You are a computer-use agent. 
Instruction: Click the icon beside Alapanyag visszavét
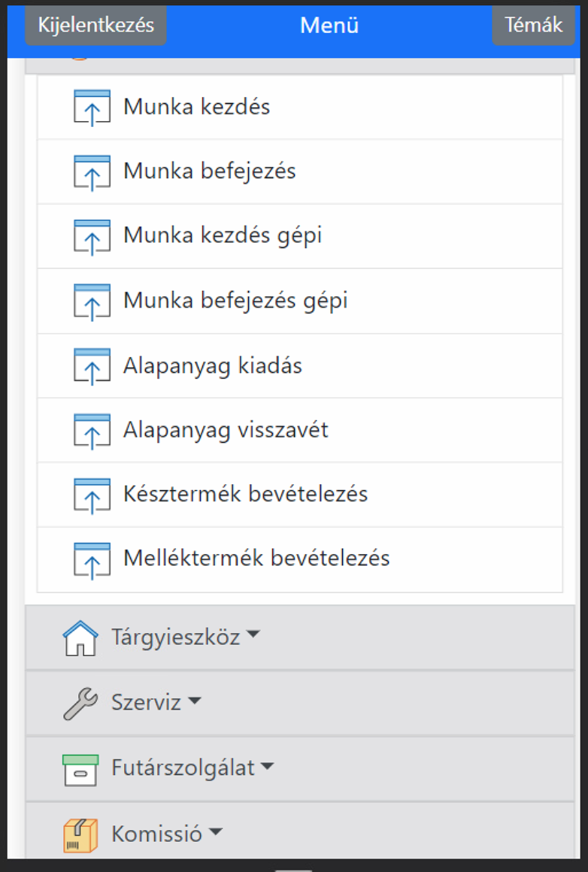[x=92, y=431]
